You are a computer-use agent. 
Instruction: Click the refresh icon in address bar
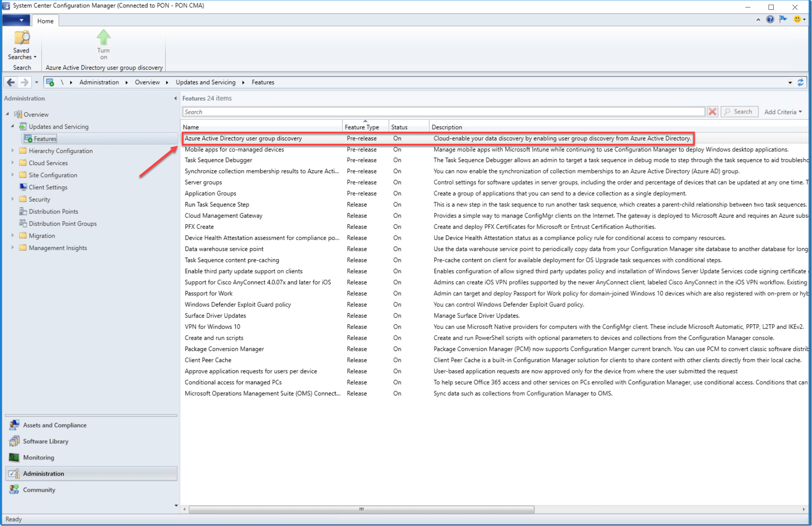pyautogui.click(x=800, y=82)
